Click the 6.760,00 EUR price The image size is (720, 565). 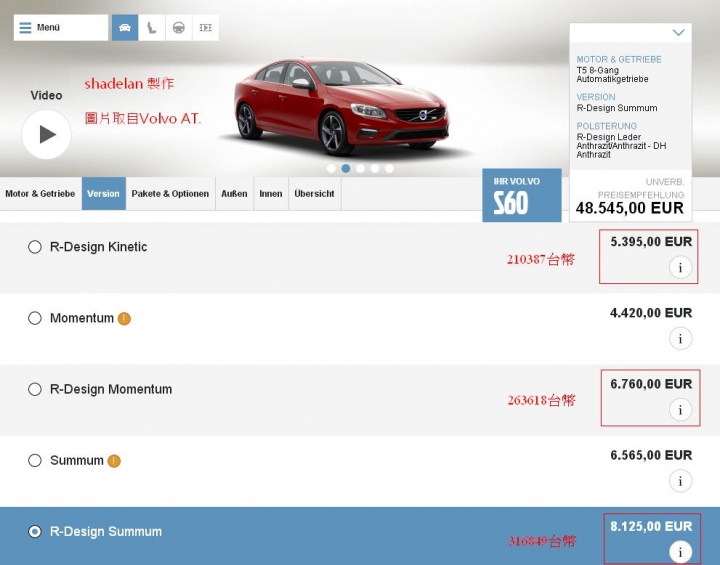[651, 384]
